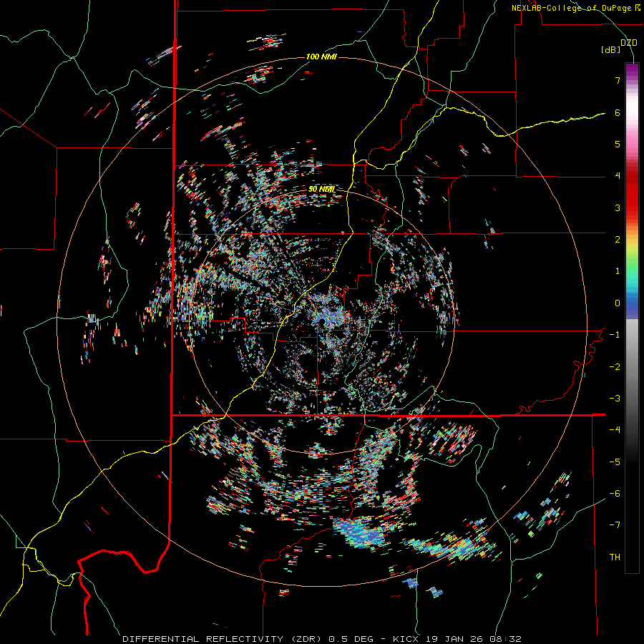Click the 4 value on color scale
The width and height of the screenshot is (644, 644).
click(x=618, y=176)
